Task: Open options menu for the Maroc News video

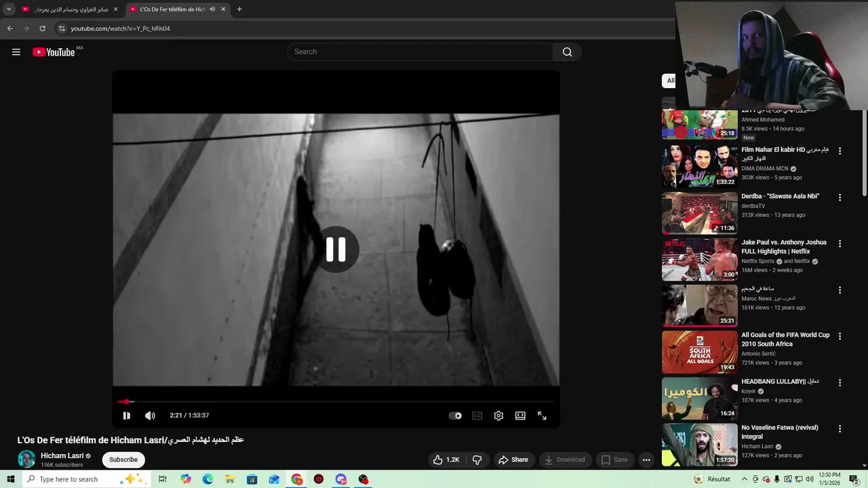Action: 840,290
